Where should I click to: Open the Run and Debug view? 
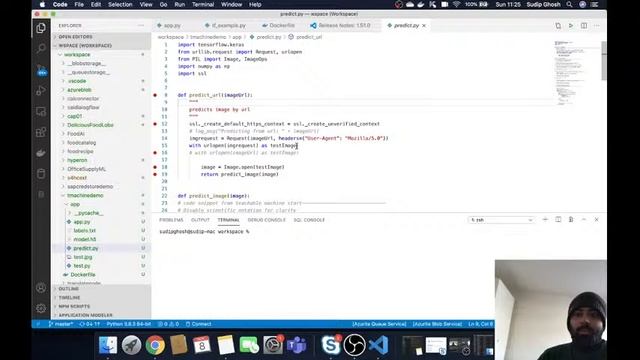tap(41, 91)
